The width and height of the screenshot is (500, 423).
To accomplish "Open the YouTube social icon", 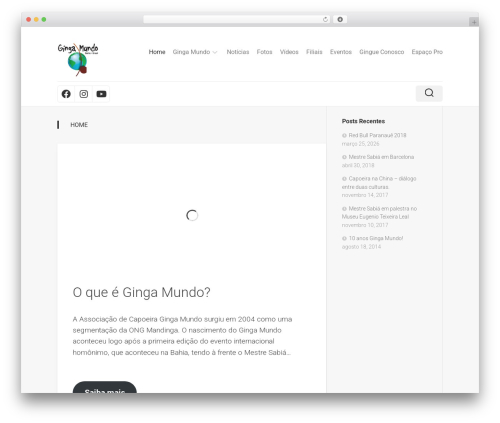I will [x=101, y=94].
